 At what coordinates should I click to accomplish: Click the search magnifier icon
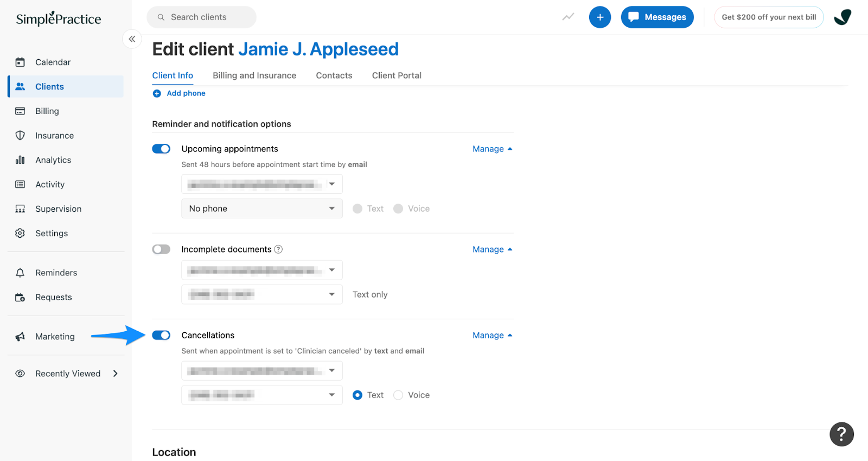pos(161,17)
